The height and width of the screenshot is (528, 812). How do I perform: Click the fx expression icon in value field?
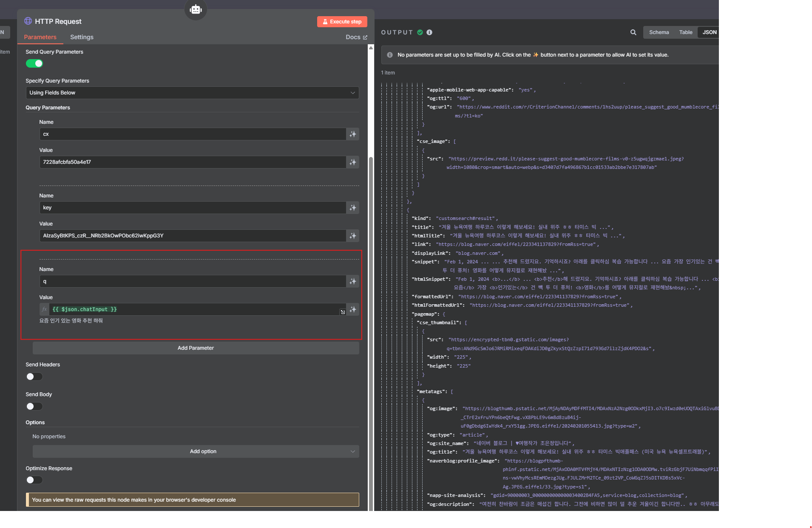click(44, 309)
